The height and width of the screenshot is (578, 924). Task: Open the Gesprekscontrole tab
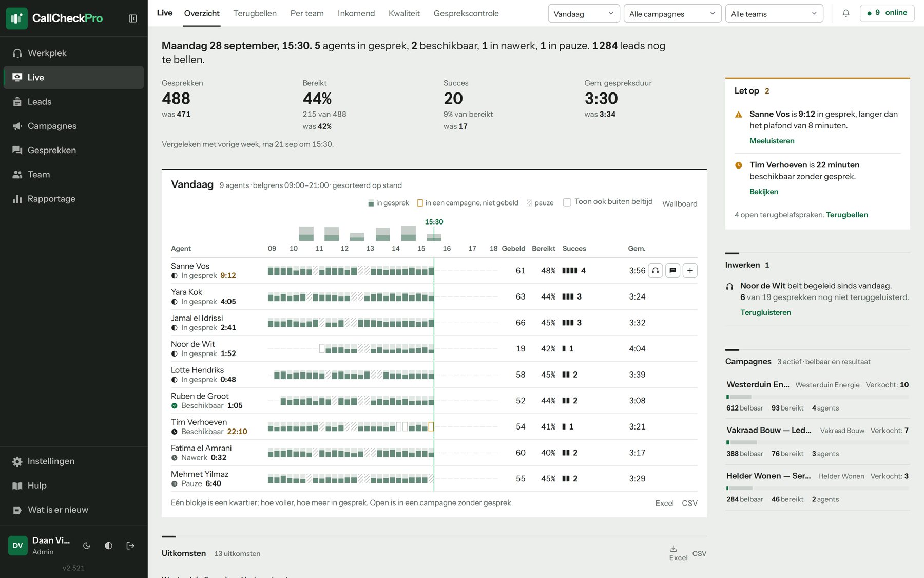pyautogui.click(x=466, y=13)
